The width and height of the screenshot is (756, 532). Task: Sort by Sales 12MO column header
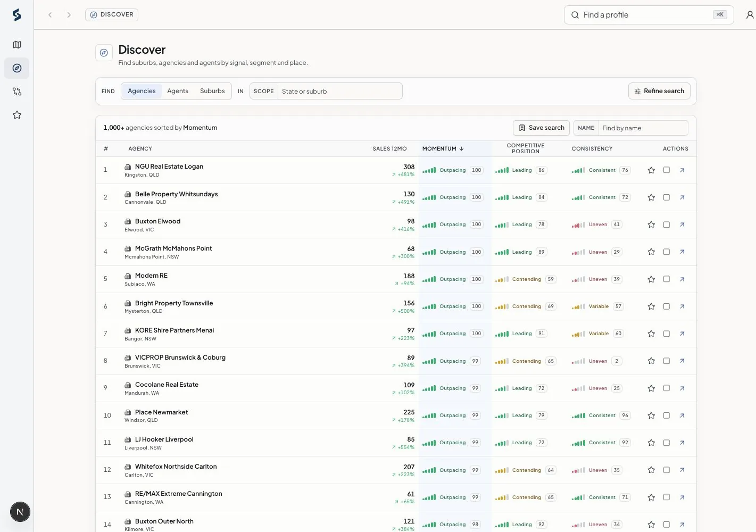pyautogui.click(x=389, y=149)
